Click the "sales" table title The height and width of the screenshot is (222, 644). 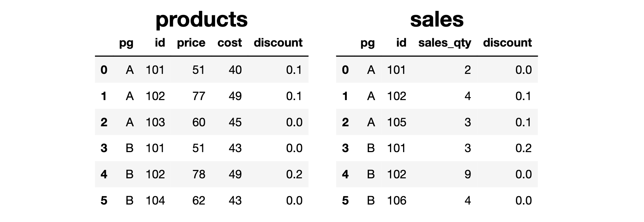(x=437, y=20)
